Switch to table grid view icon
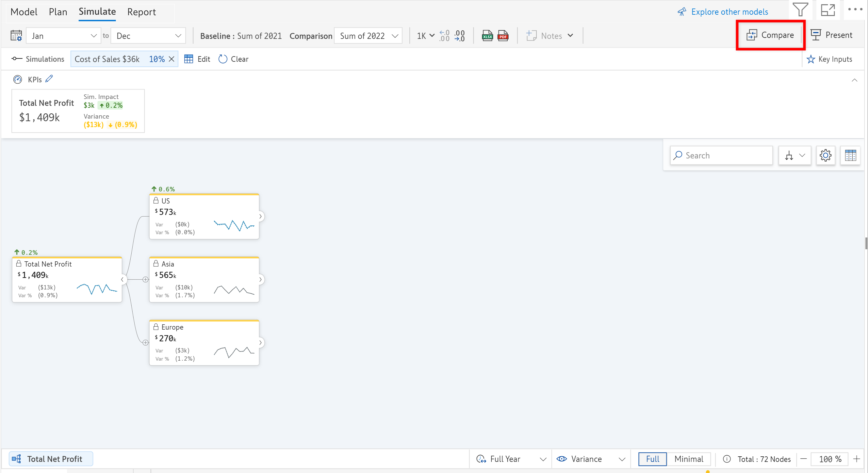Viewport: 868px width, 473px height. tap(850, 155)
